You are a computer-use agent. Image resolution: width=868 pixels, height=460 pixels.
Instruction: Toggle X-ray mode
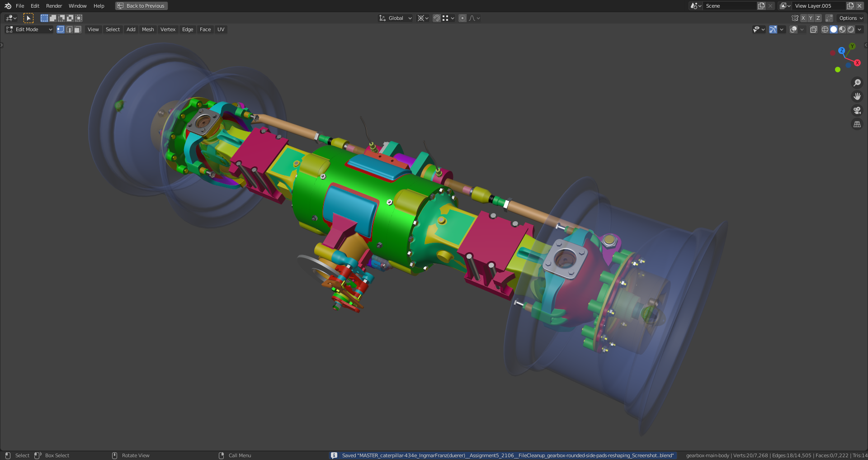pos(813,29)
